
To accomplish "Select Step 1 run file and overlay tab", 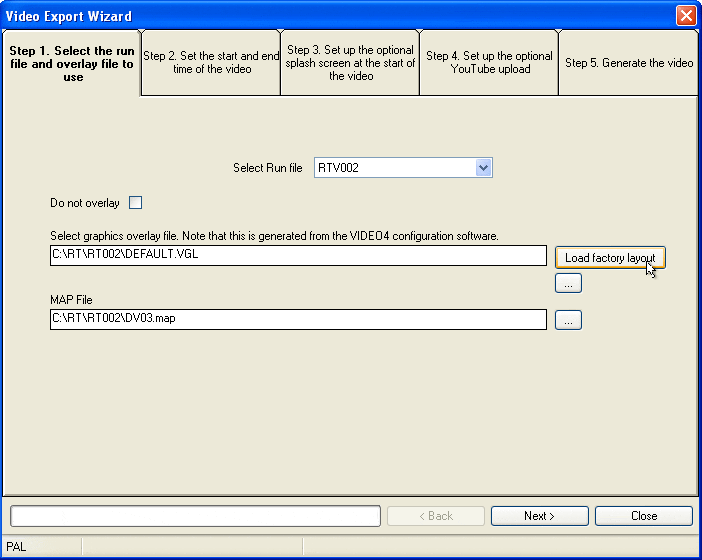I will point(71,64).
